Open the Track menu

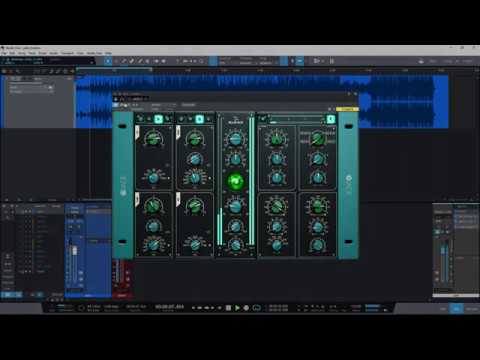[32, 53]
